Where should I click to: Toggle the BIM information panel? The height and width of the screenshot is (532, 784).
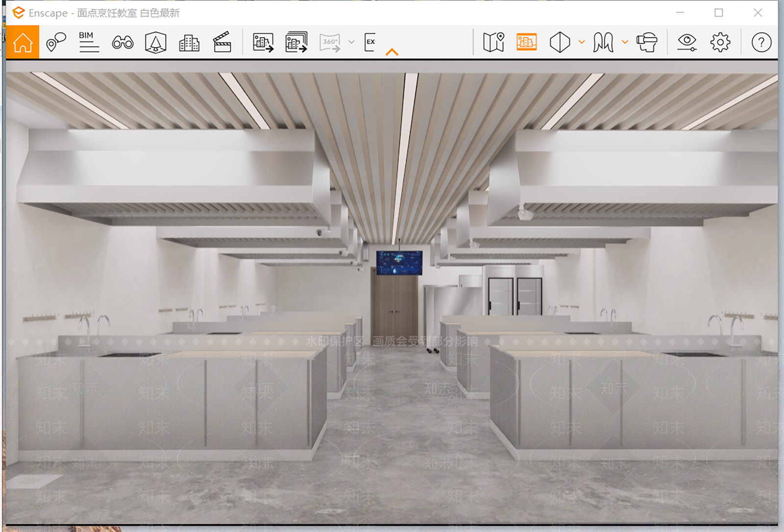(x=89, y=42)
